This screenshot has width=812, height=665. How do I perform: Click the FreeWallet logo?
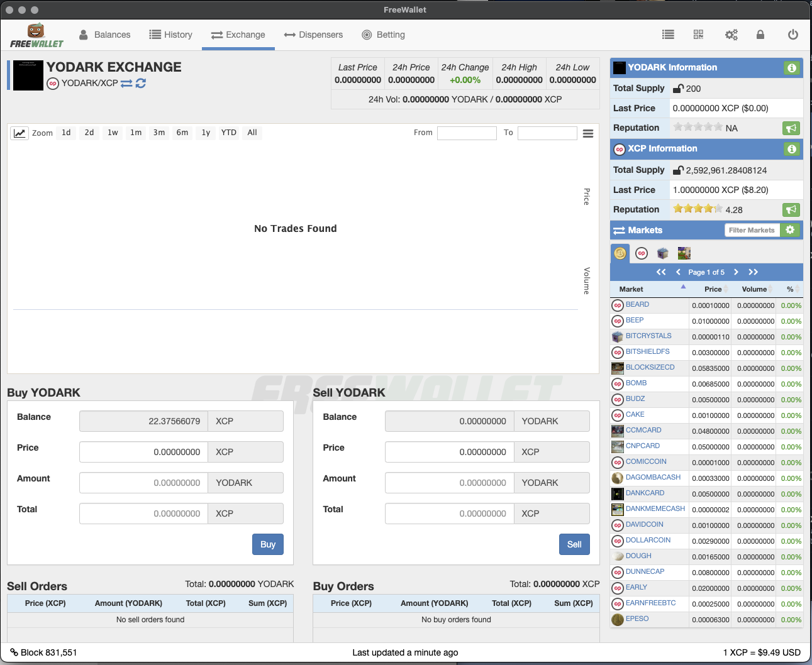coord(36,35)
